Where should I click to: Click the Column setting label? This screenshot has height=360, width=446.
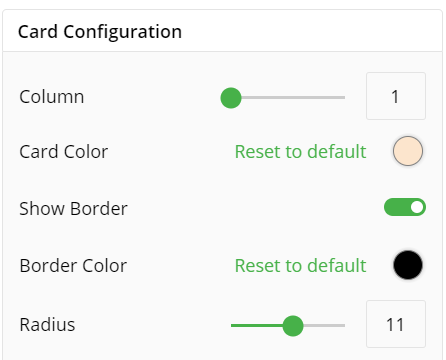click(x=52, y=97)
